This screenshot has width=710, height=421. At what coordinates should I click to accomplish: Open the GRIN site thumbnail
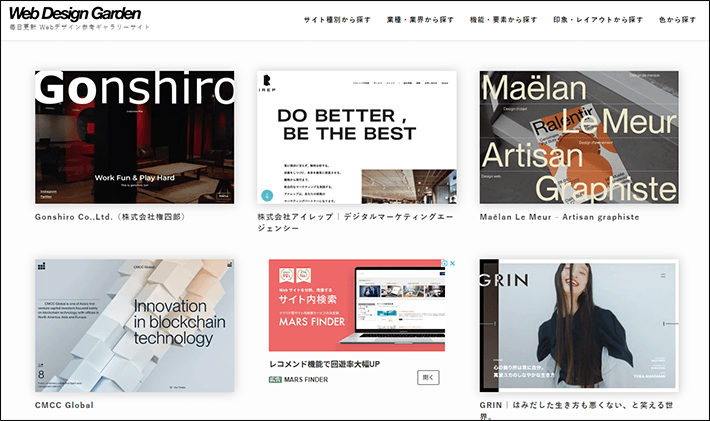point(579,325)
